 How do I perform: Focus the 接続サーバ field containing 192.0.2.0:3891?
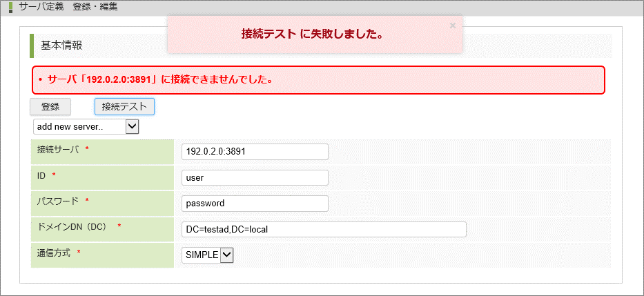coord(255,152)
